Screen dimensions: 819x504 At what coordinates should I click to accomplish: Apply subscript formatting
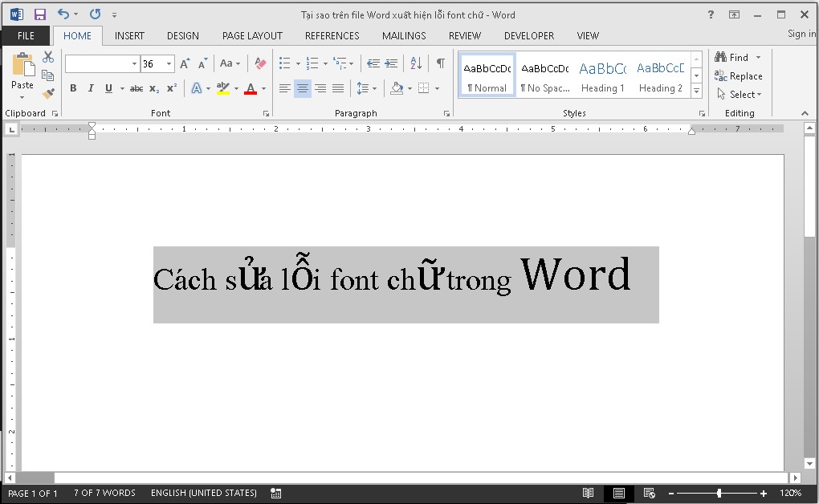[154, 88]
